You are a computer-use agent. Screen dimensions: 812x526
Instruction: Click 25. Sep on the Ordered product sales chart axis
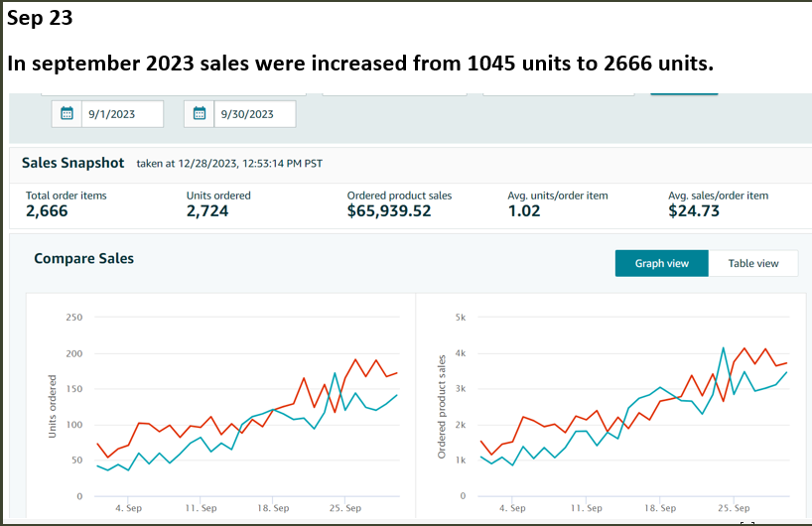point(734,508)
